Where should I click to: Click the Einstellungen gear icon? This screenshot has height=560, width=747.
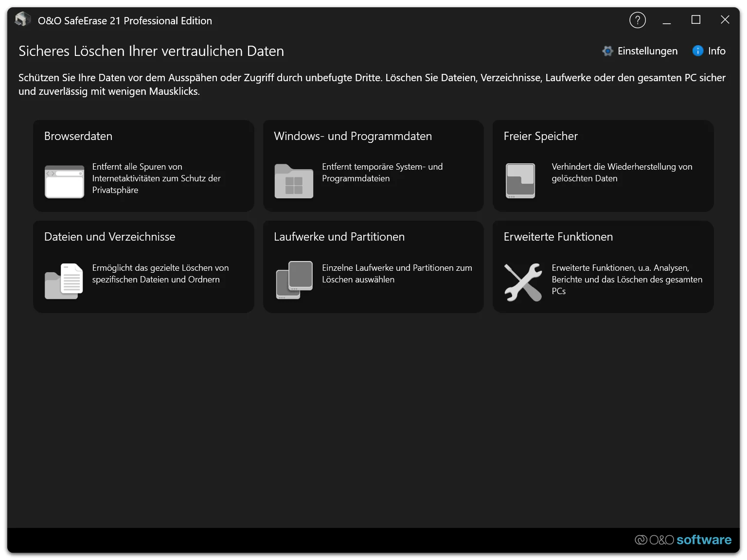[x=607, y=51]
